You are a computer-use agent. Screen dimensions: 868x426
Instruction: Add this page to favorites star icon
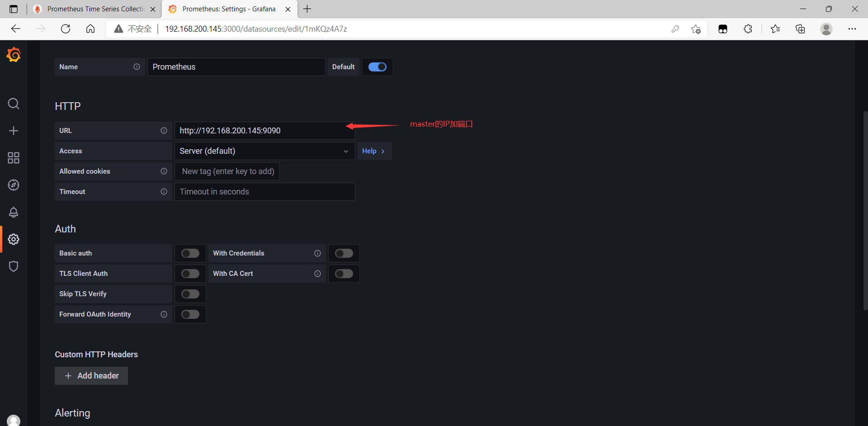(696, 29)
